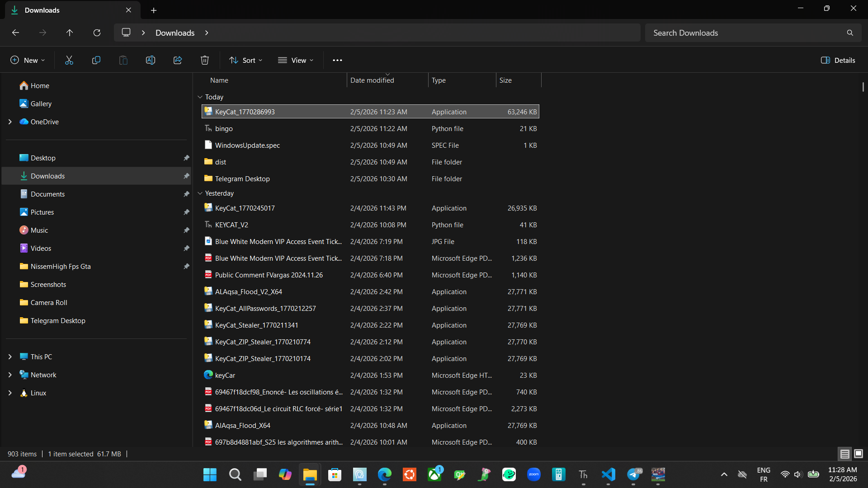
Task: Click the Cut scissors icon in toolbar
Action: click(x=69, y=60)
